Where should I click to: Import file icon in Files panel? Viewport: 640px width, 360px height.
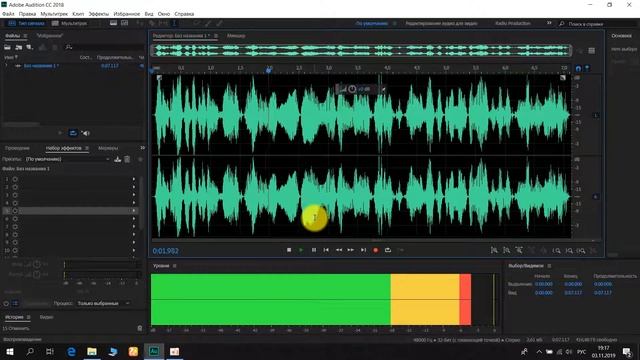coord(18,47)
